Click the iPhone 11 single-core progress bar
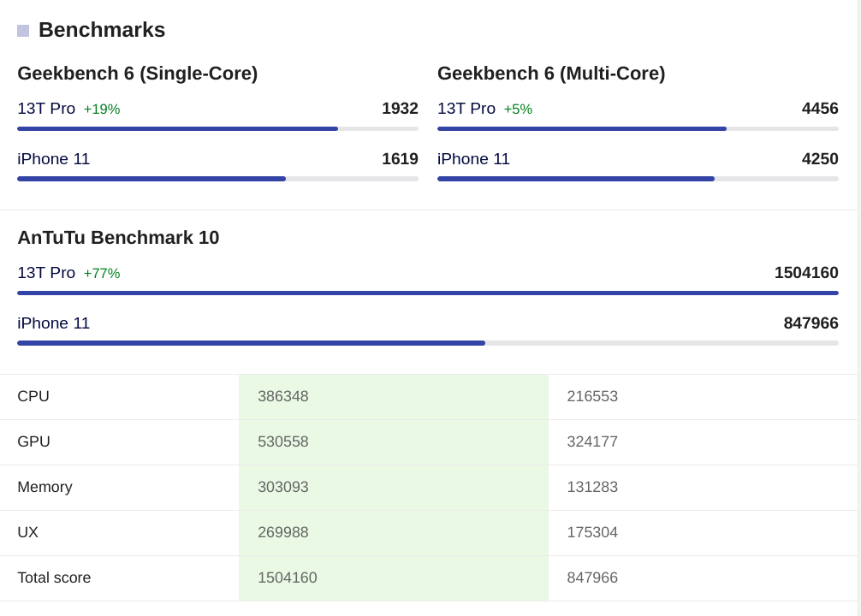Image resolution: width=861 pixels, height=616 pixels. (x=217, y=179)
